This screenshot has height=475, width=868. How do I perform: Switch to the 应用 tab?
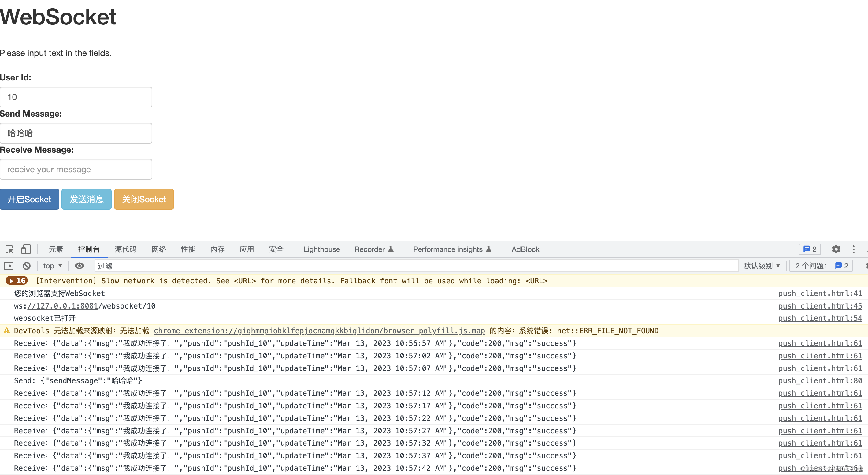coord(247,249)
